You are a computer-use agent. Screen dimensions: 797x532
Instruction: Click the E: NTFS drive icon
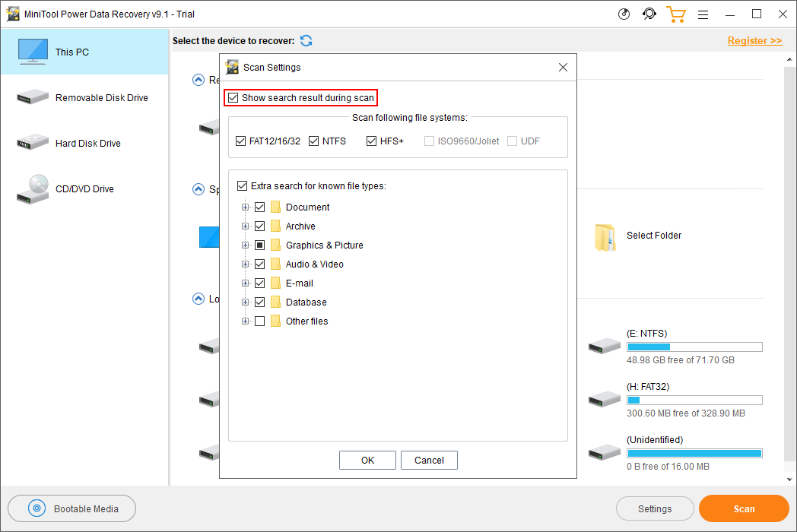[605, 347]
